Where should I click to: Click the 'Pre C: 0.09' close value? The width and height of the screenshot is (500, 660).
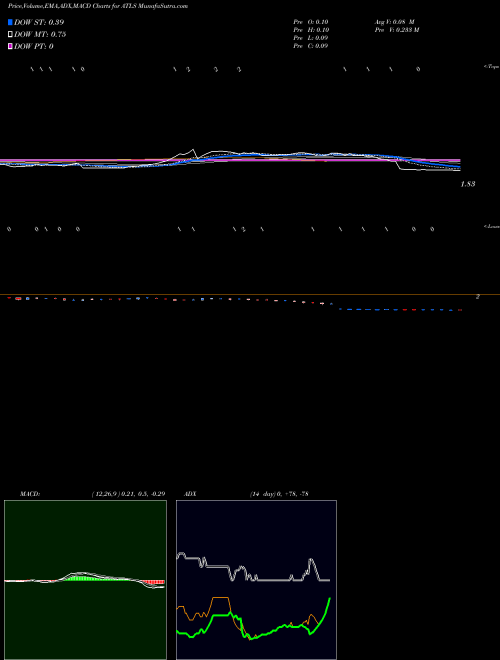point(311,46)
